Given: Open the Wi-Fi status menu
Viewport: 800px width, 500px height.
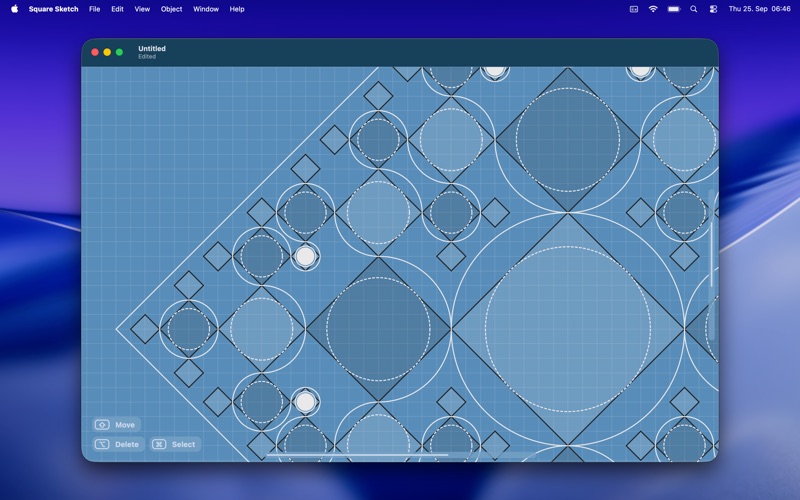Looking at the screenshot, I should click(653, 9).
